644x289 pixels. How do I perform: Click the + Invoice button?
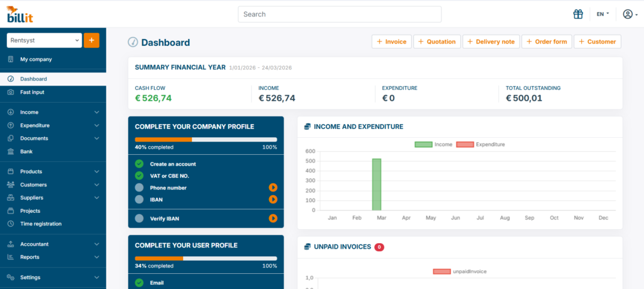391,42
